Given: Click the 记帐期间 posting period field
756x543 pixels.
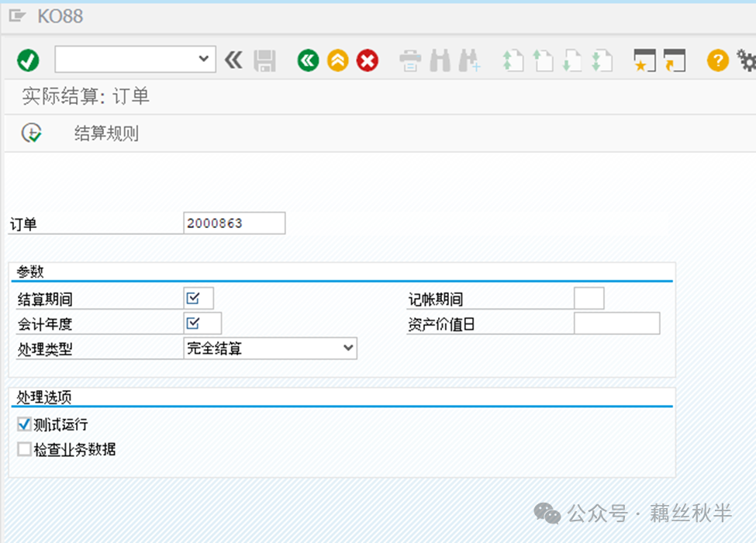Looking at the screenshot, I should 589,299.
